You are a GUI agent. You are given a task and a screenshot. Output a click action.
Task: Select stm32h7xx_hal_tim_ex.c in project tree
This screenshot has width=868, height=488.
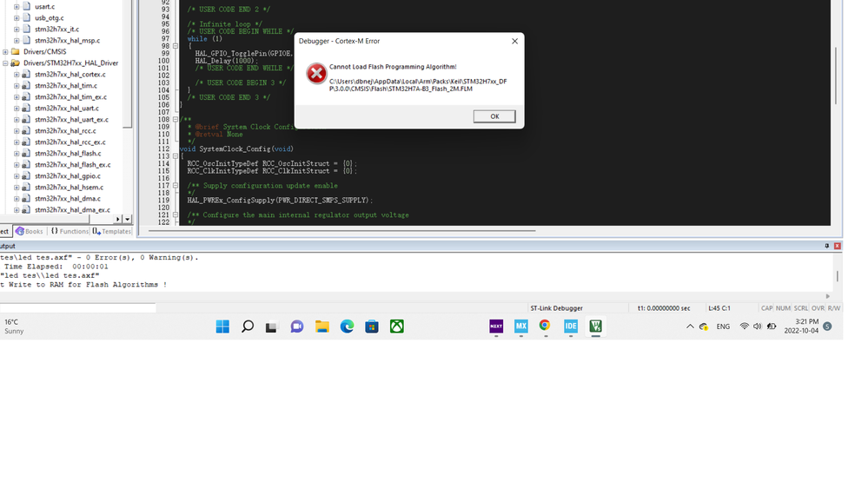point(71,97)
